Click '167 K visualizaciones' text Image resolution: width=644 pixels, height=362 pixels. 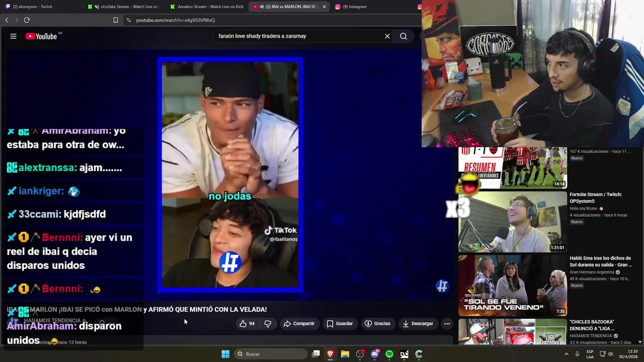(588, 151)
